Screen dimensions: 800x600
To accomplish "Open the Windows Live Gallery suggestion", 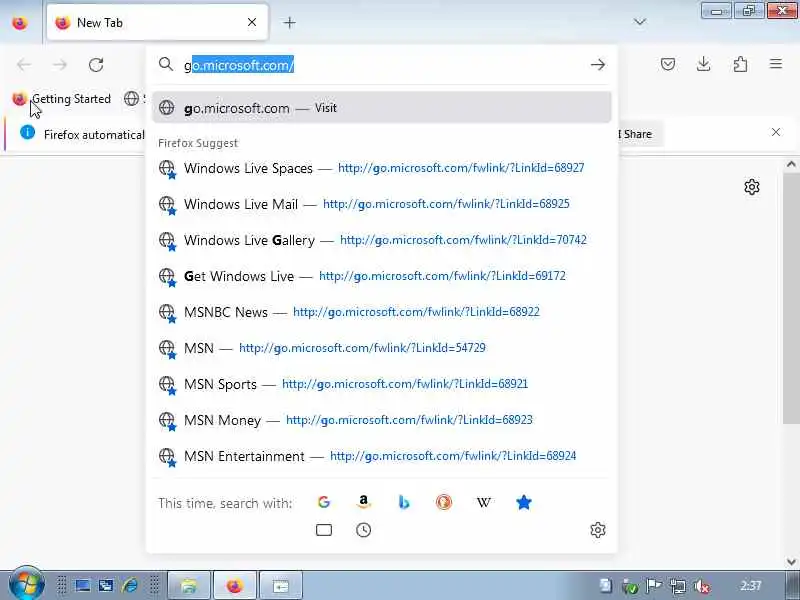I will tap(382, 240).
